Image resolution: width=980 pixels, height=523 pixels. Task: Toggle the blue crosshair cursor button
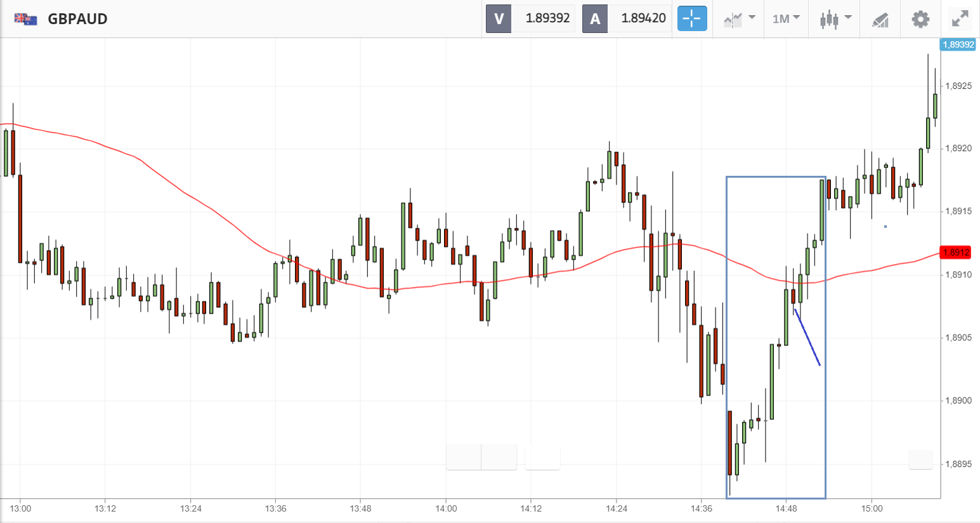click(691, 18)
